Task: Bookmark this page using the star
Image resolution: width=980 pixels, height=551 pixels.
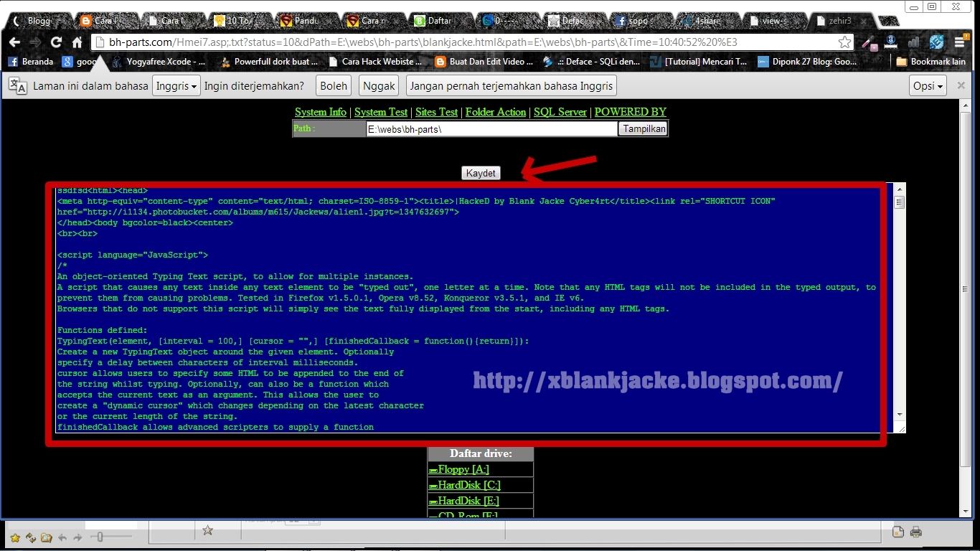Action: pyautogui.click(x=844, y=42)
